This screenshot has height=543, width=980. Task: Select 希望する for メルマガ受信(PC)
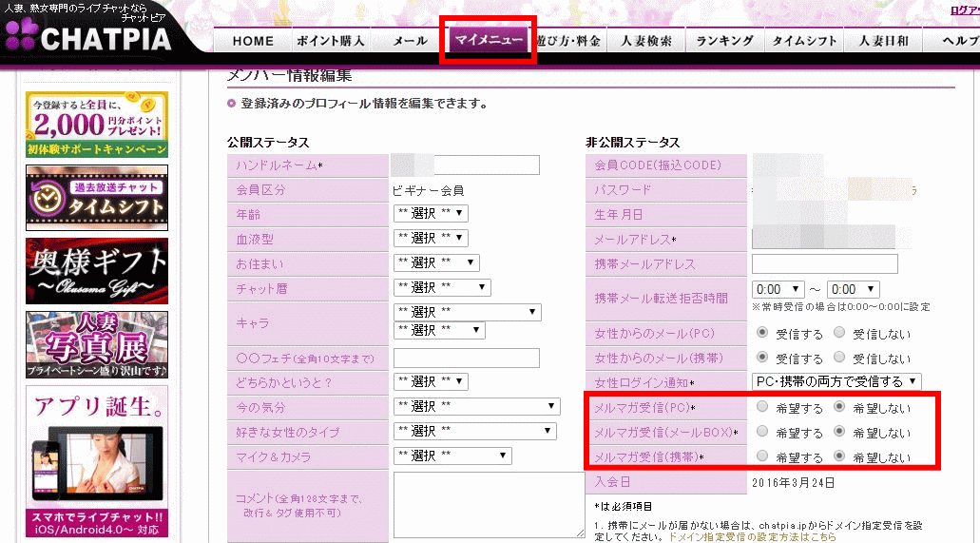[x=763, y=408]
